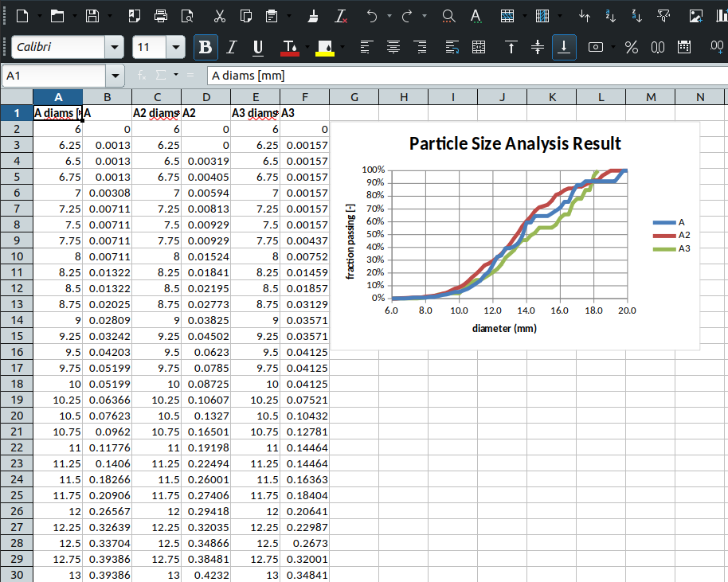Click the Save document icon
This screenshot has height=582, width=728.
(92, 16)
